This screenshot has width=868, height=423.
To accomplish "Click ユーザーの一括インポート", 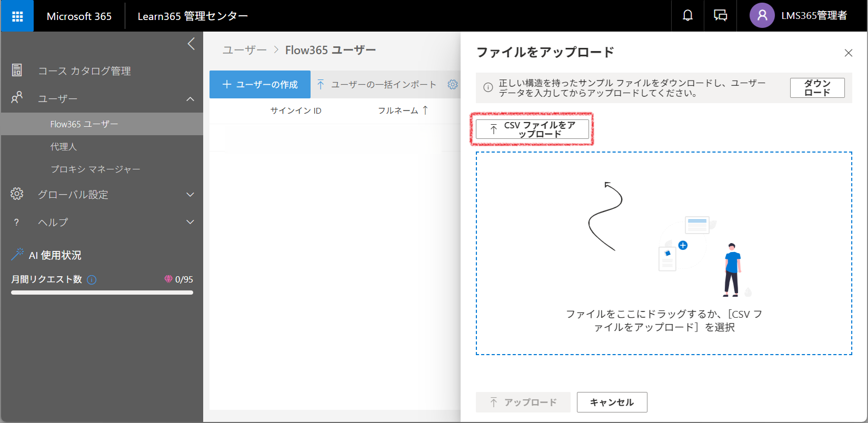I will (376, 85).
